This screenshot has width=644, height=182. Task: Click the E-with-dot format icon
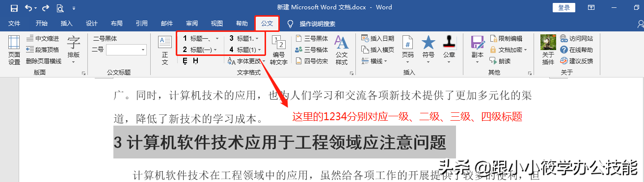185,61
